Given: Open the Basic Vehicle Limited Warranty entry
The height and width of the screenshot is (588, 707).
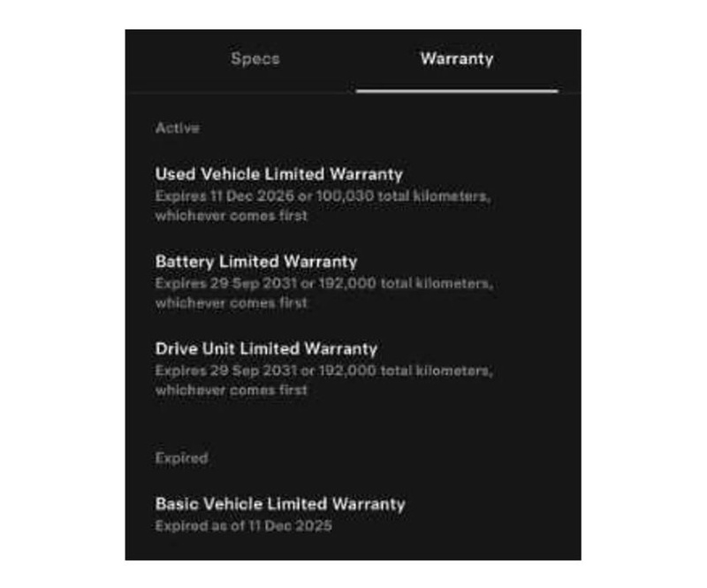Looking at the screenshot, I should coord(280,504).
